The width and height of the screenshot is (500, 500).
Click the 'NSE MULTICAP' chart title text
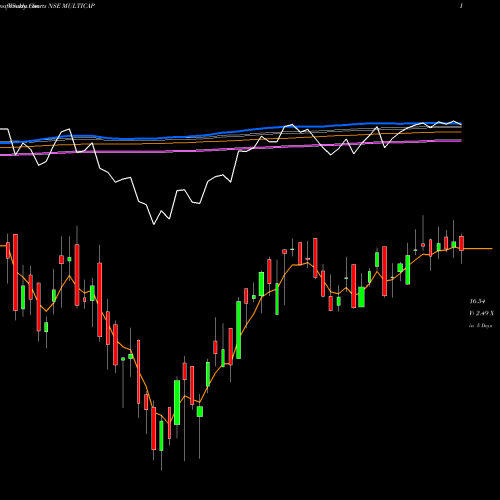[x=72, y=6]
